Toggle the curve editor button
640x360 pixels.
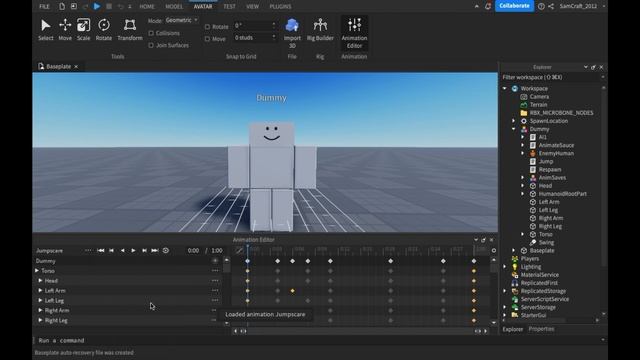click(240, 250)
